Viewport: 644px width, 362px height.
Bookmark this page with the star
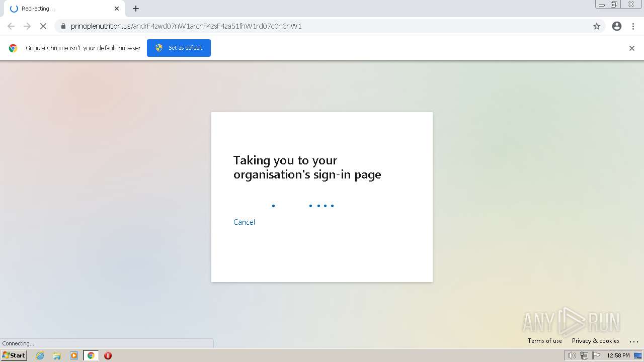(597, 26)
